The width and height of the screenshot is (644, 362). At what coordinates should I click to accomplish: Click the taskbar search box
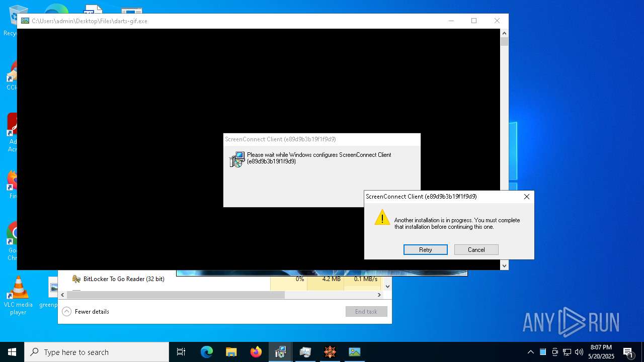[97, 352]
